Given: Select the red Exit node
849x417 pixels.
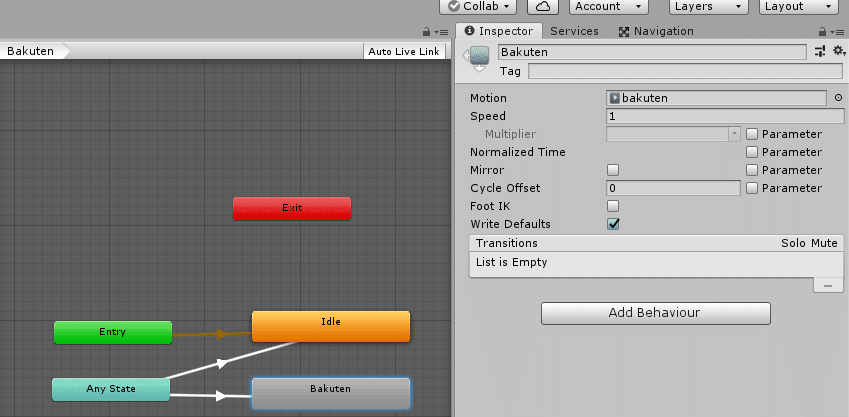Looking at the screenshot, I should (x=292, y=208).
